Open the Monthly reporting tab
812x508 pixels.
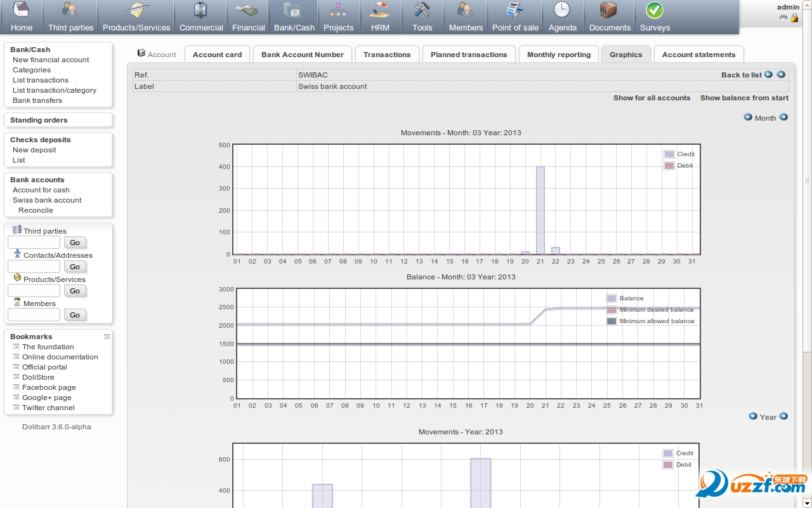559,55
